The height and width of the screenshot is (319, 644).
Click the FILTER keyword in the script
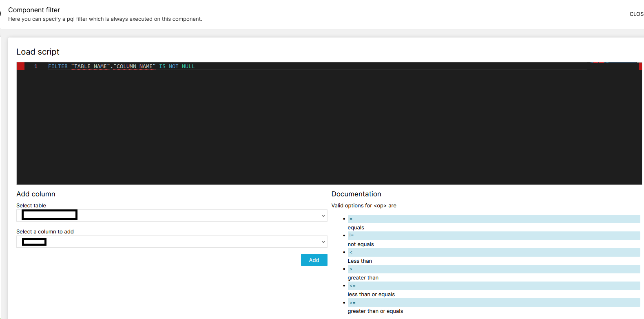pos(58,66)
